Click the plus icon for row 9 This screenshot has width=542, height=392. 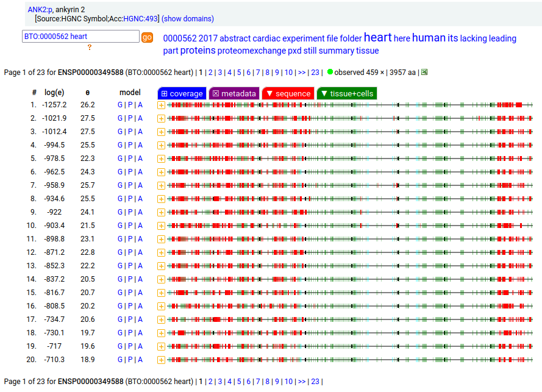[161, 212]
